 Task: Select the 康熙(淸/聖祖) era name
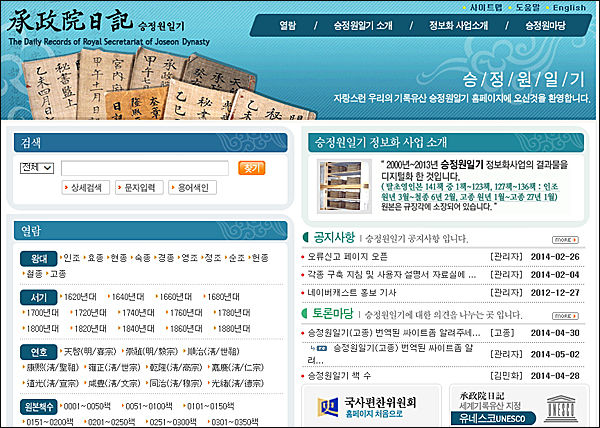pyautogui.click(x=52, y=368)
